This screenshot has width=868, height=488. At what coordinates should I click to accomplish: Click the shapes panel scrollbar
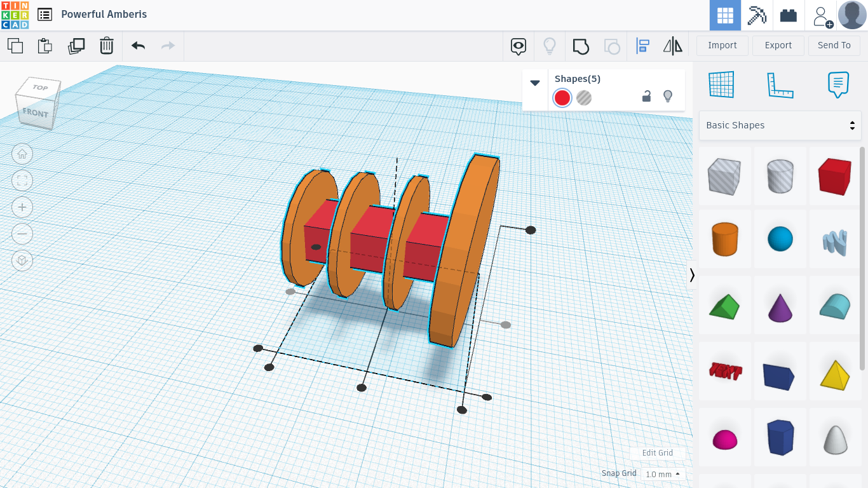[862, 257]
